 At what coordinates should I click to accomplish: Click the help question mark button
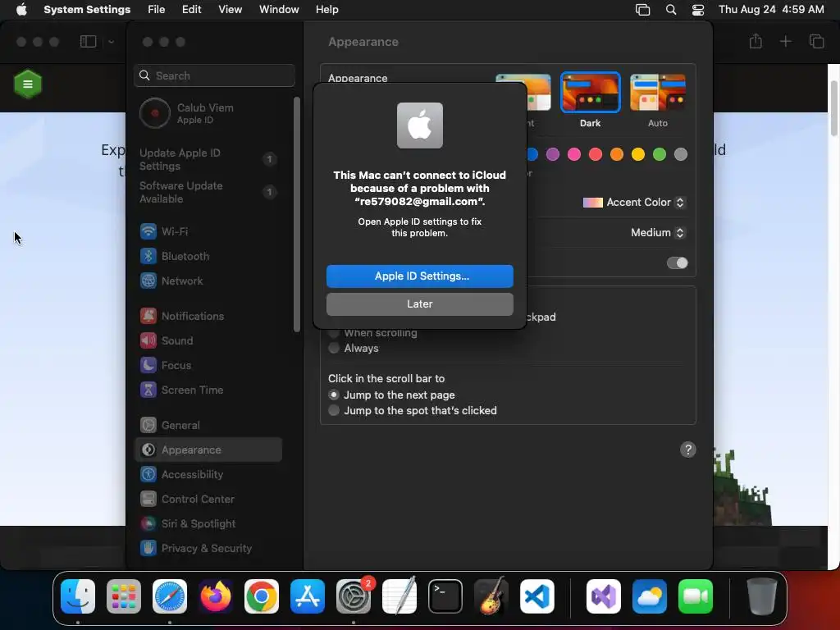click(688, 450)
